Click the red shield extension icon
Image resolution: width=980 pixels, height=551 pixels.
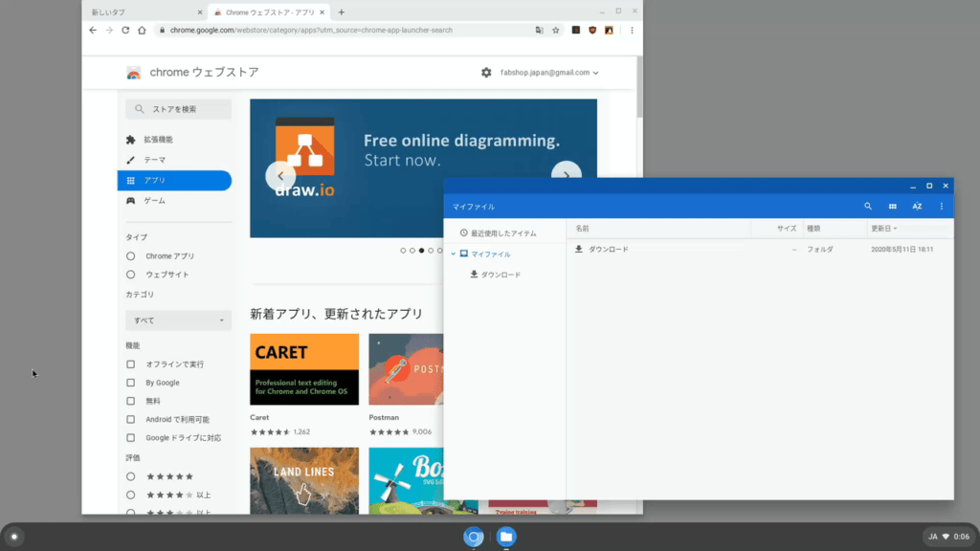(592, 30)
